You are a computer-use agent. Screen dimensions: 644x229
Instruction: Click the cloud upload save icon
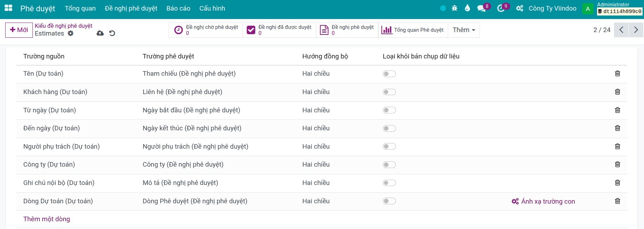pos(100,33)
